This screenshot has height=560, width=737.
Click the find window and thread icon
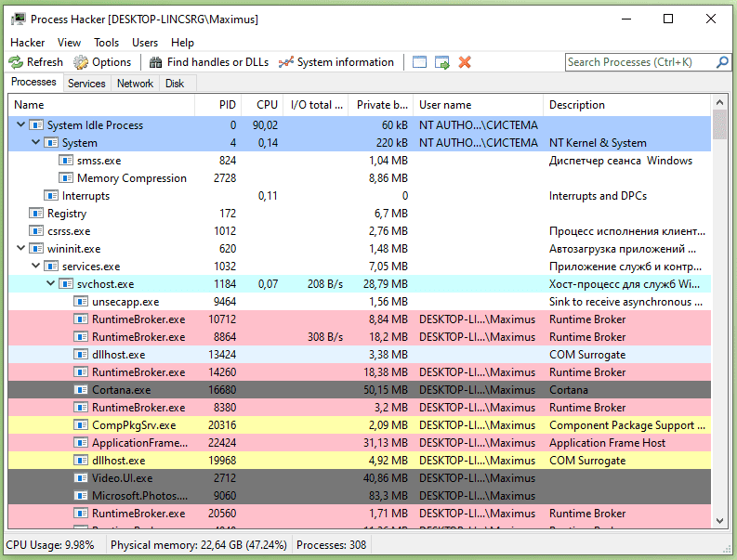[x=442, y=62]
